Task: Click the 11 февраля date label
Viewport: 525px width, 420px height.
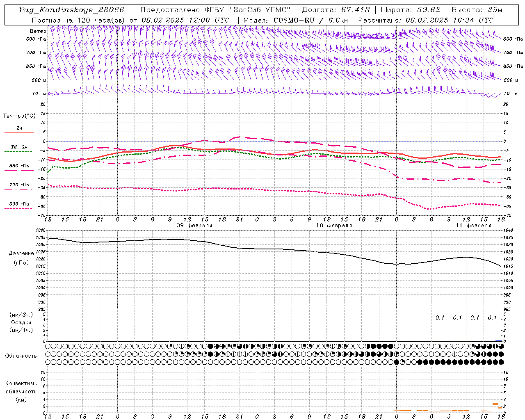Action: [473, 226]
